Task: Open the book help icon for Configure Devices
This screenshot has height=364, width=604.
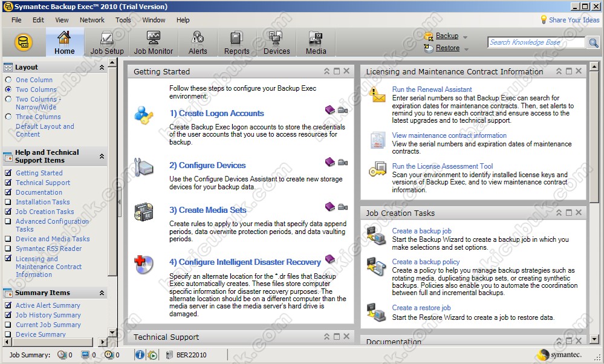Action: click(x=330, y=162)
